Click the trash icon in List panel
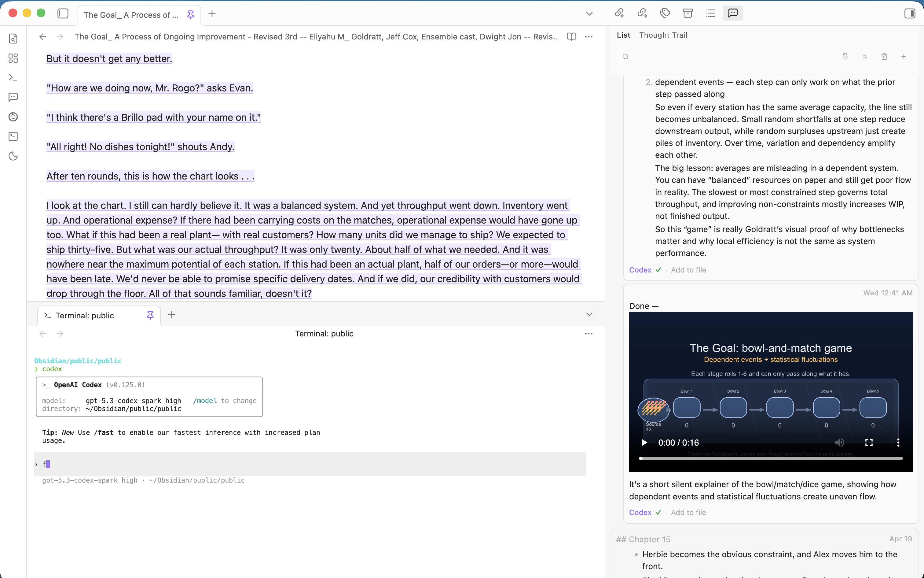The height and width of the screenshot is (578, 924). point(884,57)
